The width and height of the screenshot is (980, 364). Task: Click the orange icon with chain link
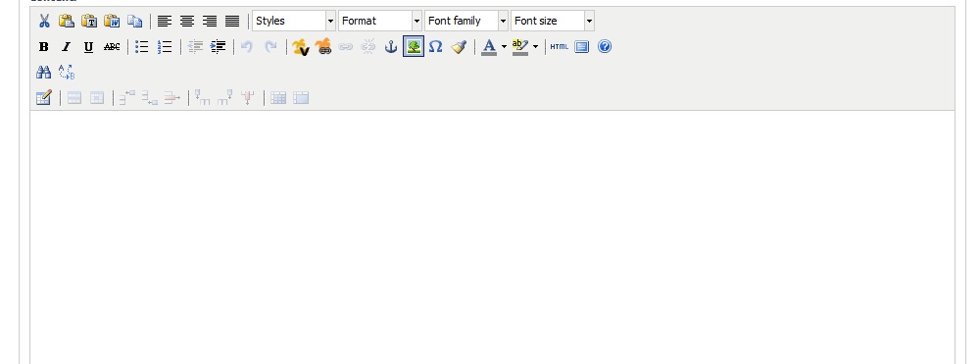pos(323,46)
